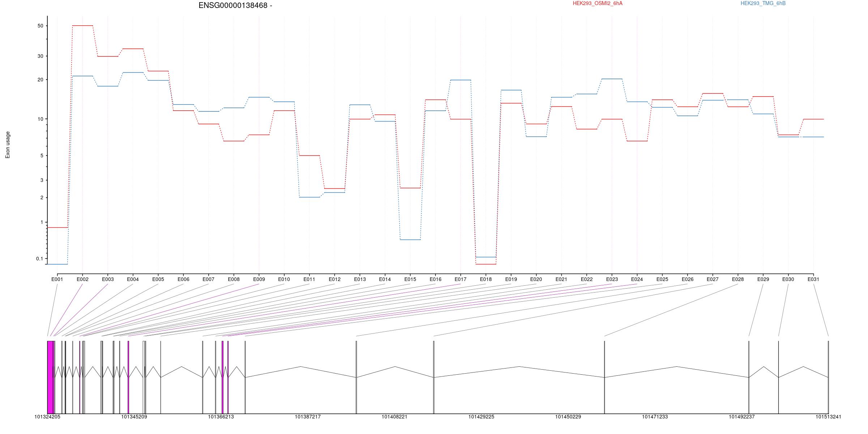Click exon label E005
868x434 pixels.
pos(158,279)
